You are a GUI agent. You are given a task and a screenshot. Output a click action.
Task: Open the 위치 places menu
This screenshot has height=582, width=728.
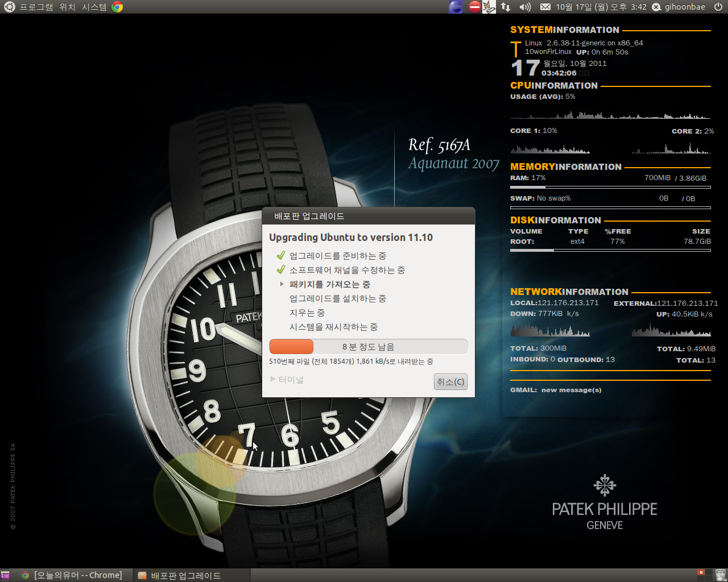[x=67, y=7]
